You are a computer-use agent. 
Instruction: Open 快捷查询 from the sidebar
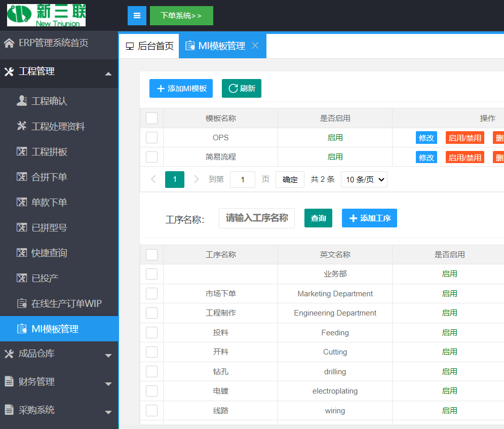point(49,253)
